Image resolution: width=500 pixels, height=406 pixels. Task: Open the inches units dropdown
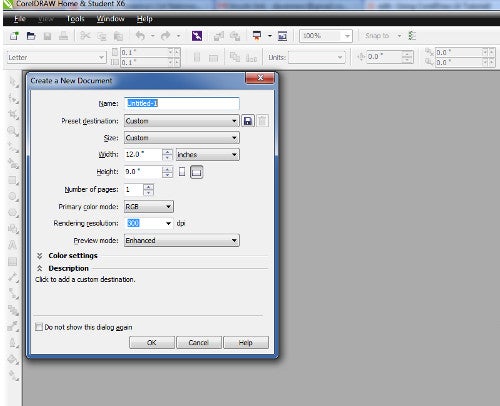[207, 155]
